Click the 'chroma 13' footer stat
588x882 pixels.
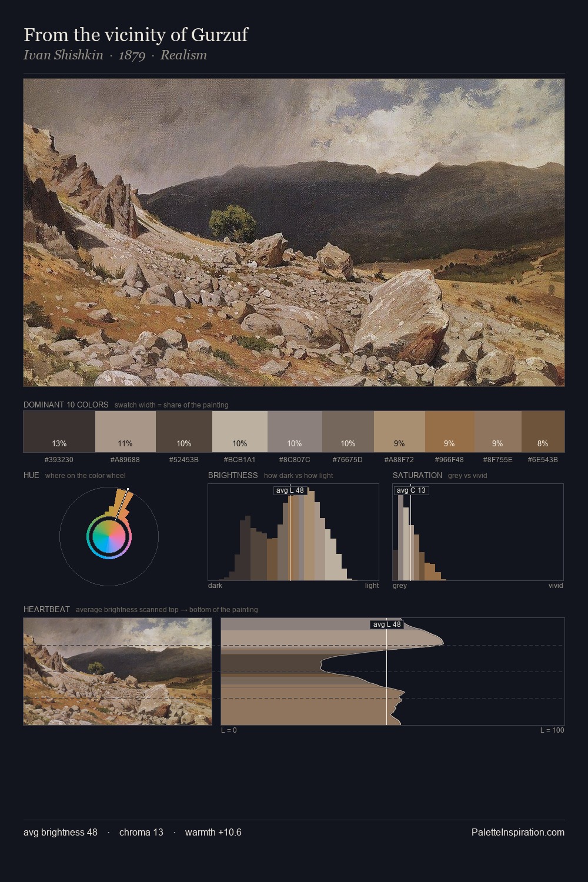[141, 833]
